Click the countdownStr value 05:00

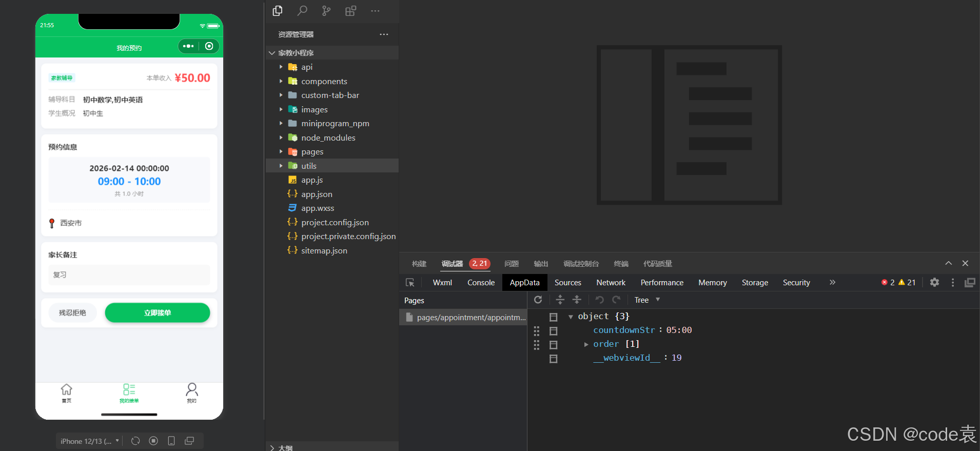679,330
